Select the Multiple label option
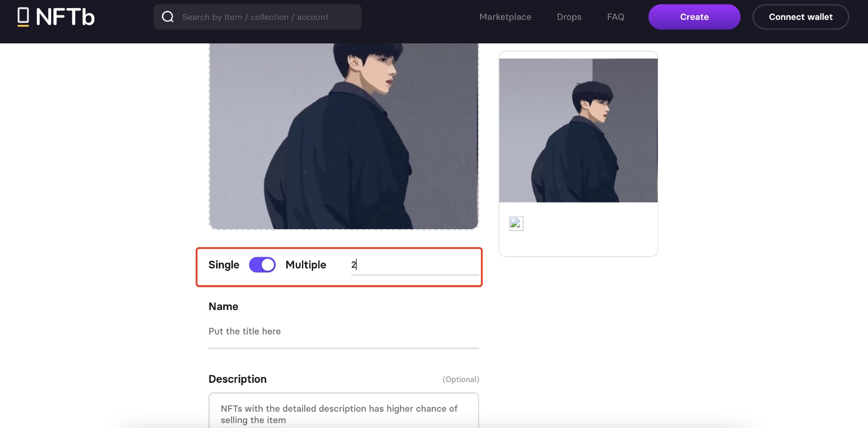The height and width of the screenshot is (428, 868). point(306,265)
